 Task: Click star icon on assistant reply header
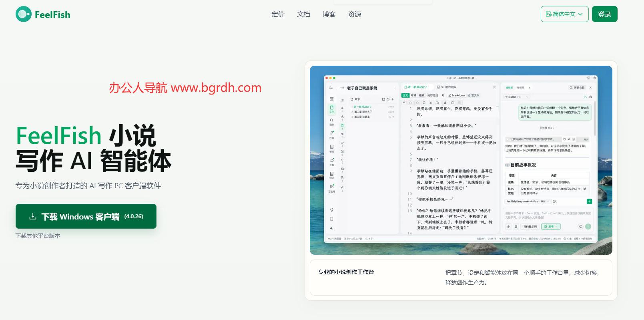(569, 139)
